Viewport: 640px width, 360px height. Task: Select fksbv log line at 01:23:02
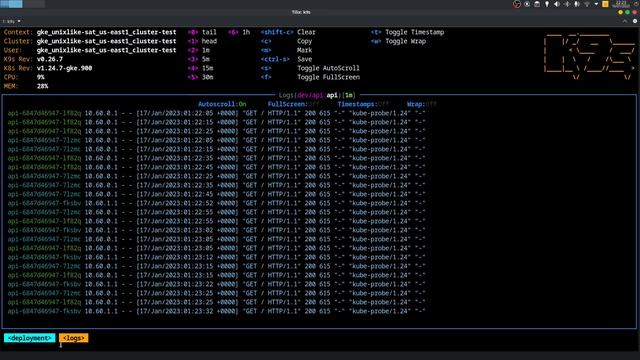[x=216, y=230]
